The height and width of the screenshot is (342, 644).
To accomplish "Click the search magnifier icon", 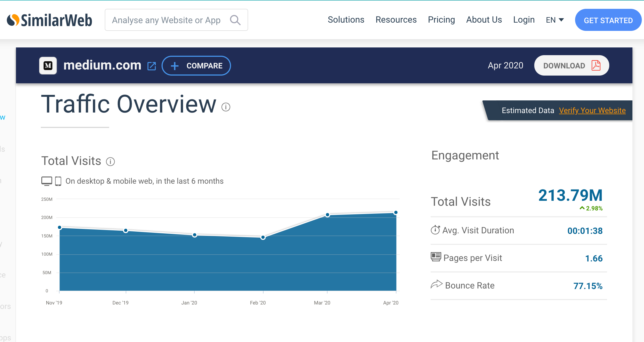I will [x=235, y=20].
